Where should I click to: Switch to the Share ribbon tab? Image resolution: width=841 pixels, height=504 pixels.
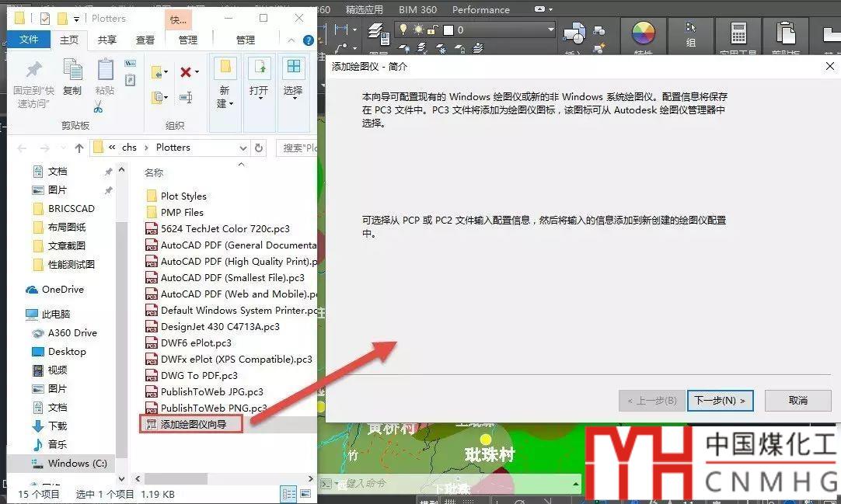(106, 40)
